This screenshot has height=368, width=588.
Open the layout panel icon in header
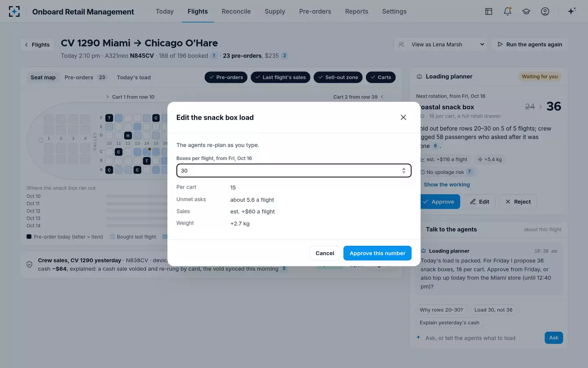(x=489, y=11)
